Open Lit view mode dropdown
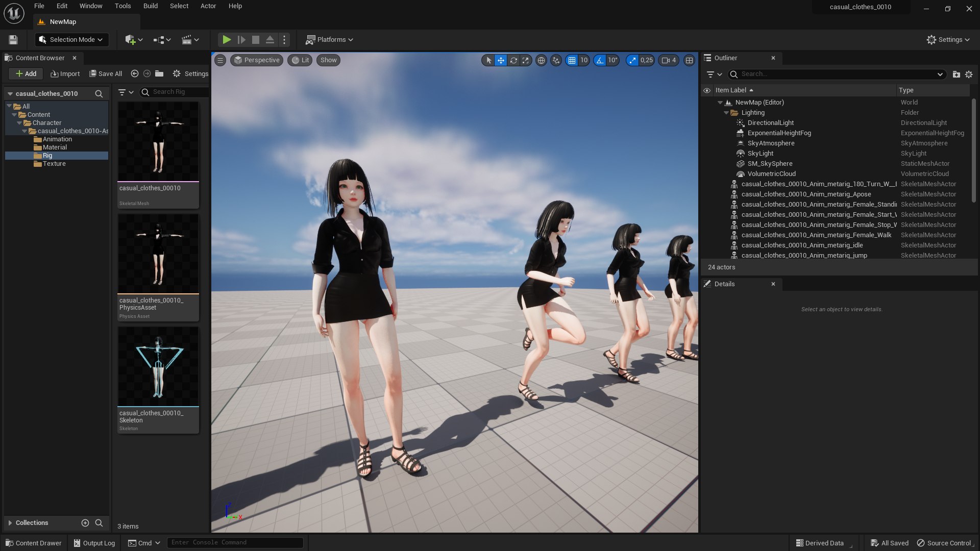The image size is (980, 551). tap(300, 60)
